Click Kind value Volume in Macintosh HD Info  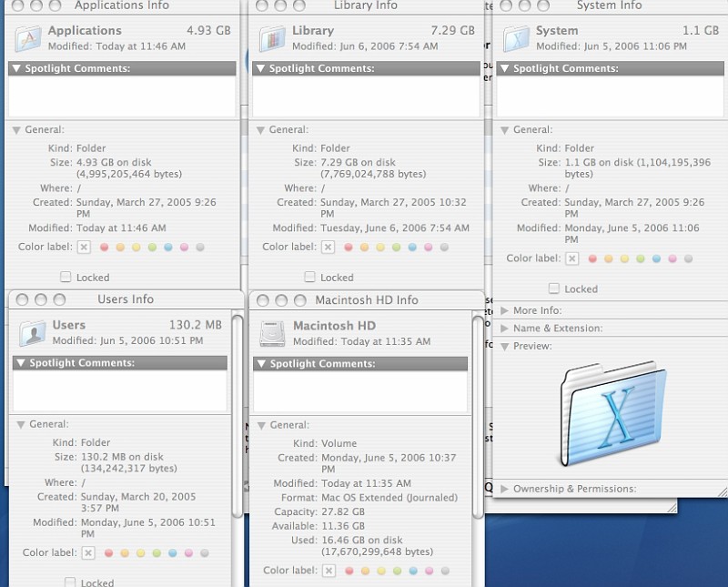339,443
